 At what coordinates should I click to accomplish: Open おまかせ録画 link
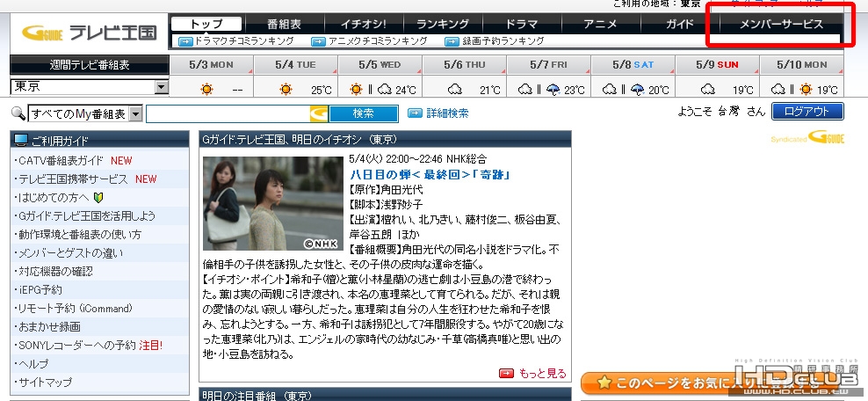click(49, 327)
